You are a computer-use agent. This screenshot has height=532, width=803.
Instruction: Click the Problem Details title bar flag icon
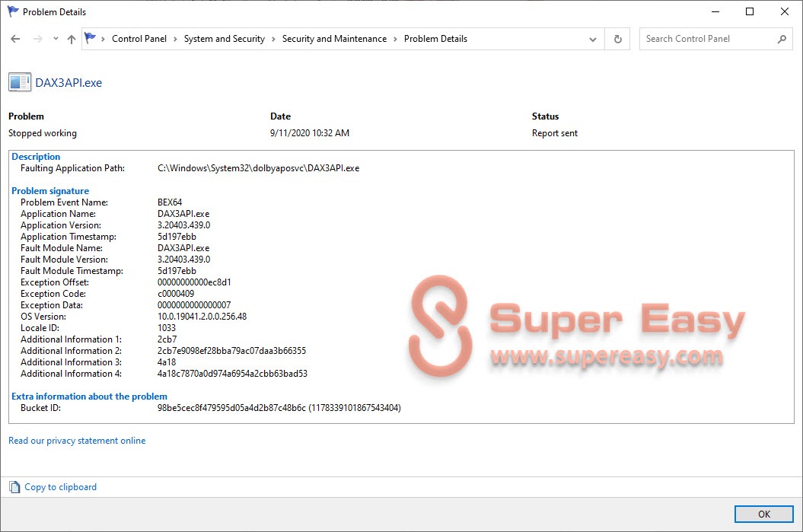[x=13, y=11]
